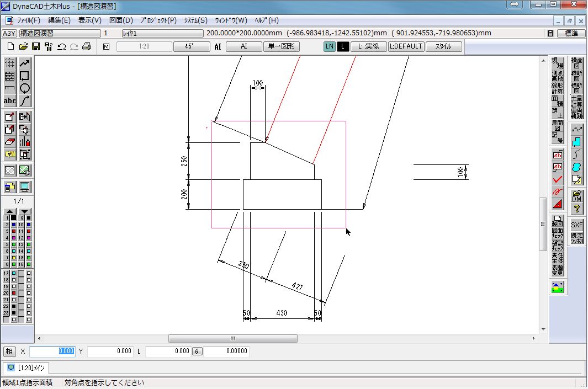Click the cyan blob shape icon
The image size is (588, 389).
(x=577, y=167)
